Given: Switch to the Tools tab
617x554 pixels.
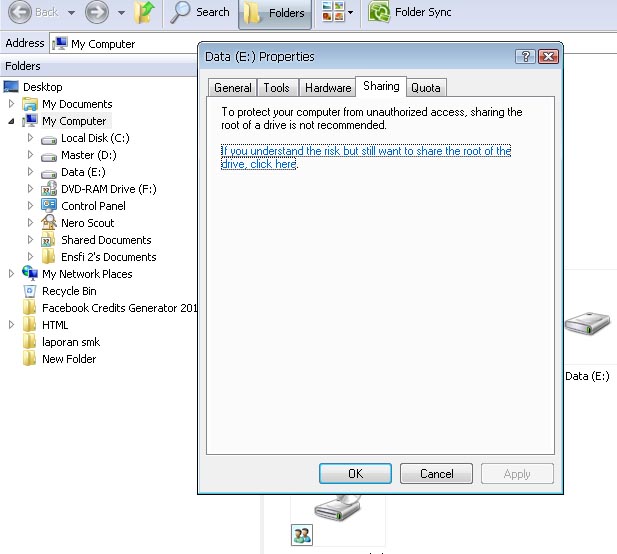Looking at the screenshot, I should click(x=276, y=88).
